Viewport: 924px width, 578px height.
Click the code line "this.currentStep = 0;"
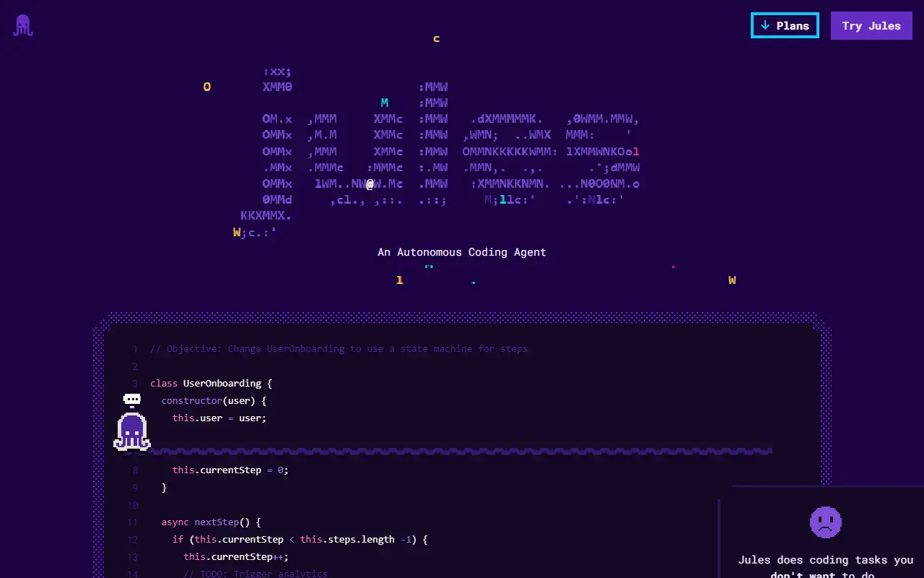coord(230,470)
